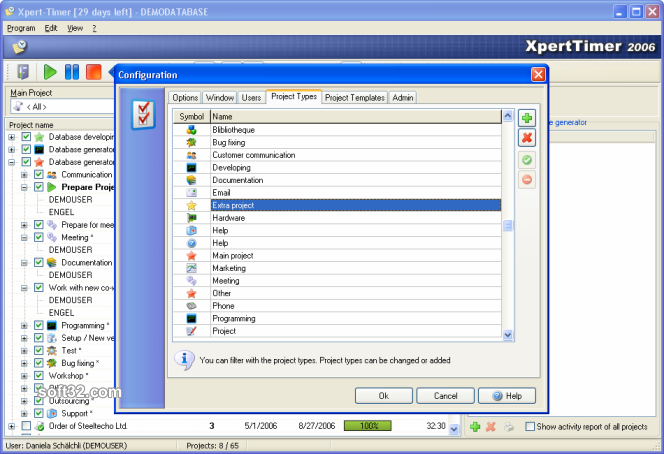Click the Marketing chart symbol icon
This screenshot has height=454, width=664.
[x=191, y=268]
